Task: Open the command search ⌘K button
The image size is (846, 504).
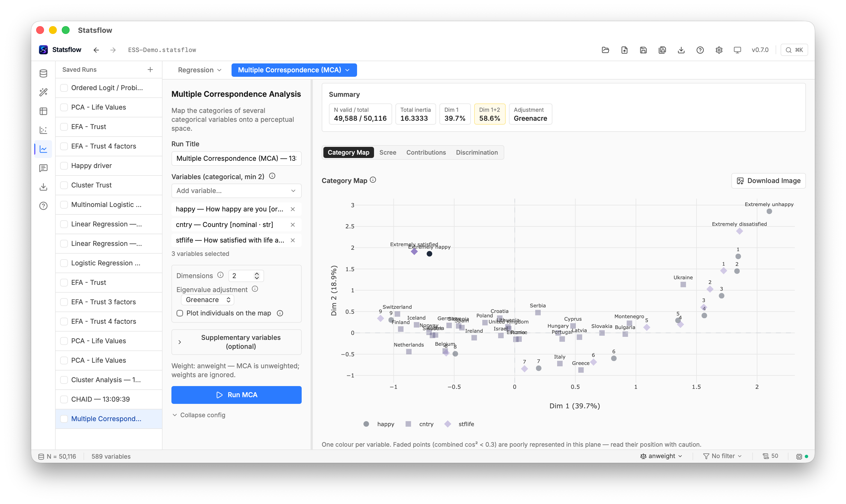Action: point(794,50)
